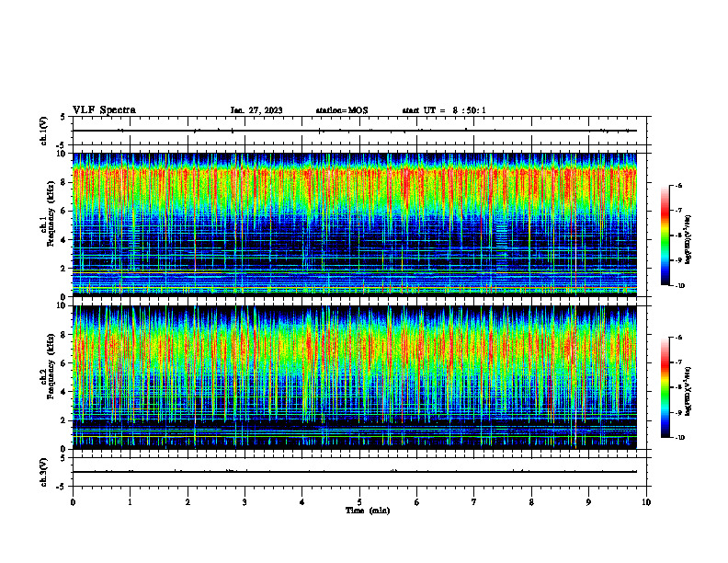The width and height of the screenshot is (728, 563).
Task: Click the rotated PSD unit label beside ch.2 colorbar
Action: pyautogui.click(x=688, y=392)
